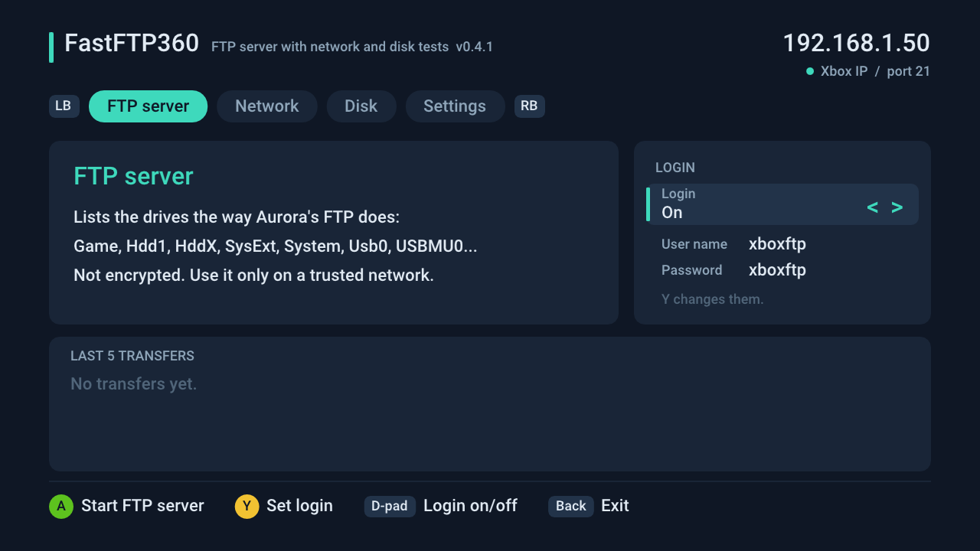Screen dimensions: 980x551
Task: Click the Back badge icon
Action: coord(571,506)
